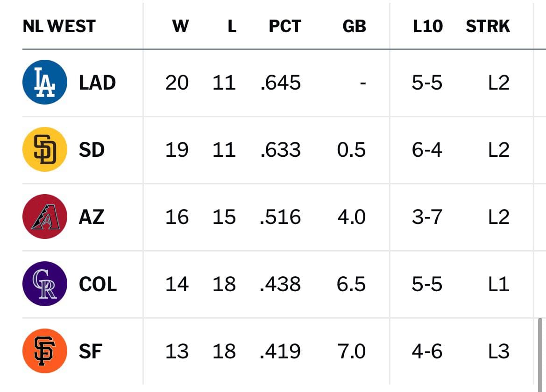This screenshot has height=392, width=546.
Task: Click the San Francisco Giants logo
Action: [x=44, y=350]
